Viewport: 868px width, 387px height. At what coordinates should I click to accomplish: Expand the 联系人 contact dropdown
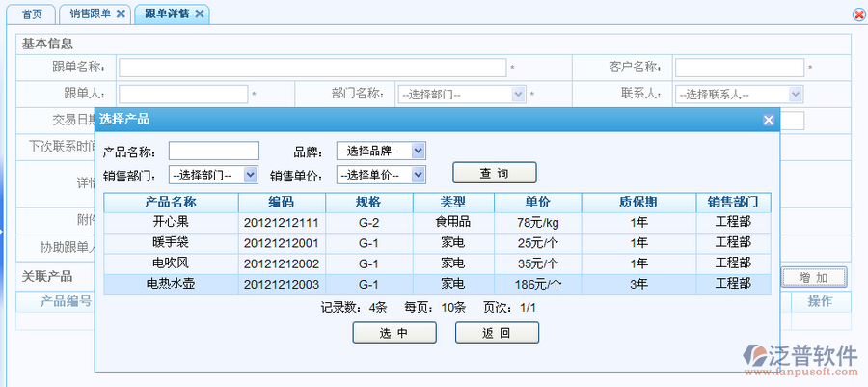tap(740, 95)
